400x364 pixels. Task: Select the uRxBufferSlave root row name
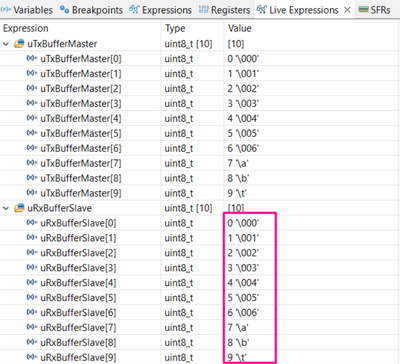[x=59, y=208]
